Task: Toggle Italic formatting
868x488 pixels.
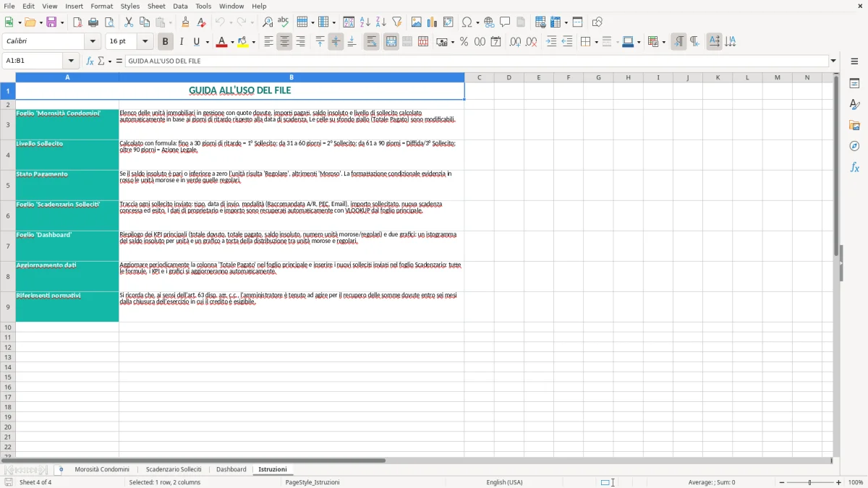Action: click(181, 42)
